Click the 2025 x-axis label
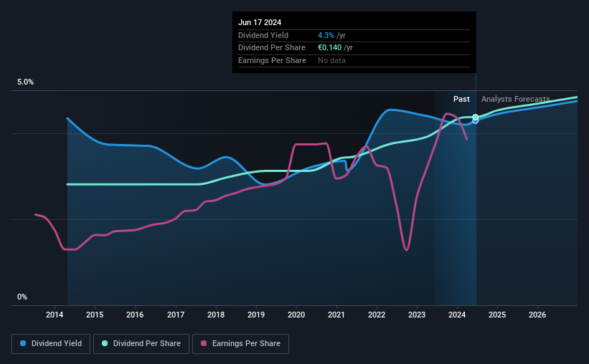Image resolution: width=589 pixels, height=364 pixels. tap(497, 315)
